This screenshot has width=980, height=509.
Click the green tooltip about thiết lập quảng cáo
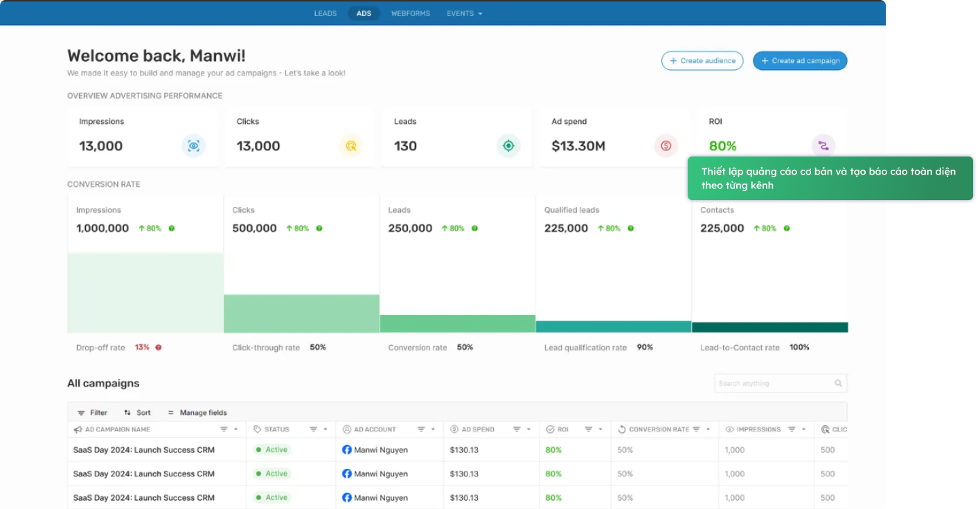click(830, 179)
